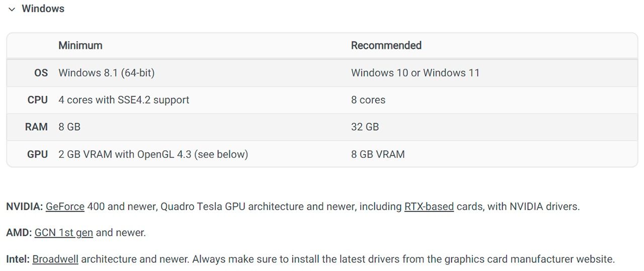The image size is (644, 271).
Task: Open the GCN 1st gen link
Action: click(x=63, y=233)
